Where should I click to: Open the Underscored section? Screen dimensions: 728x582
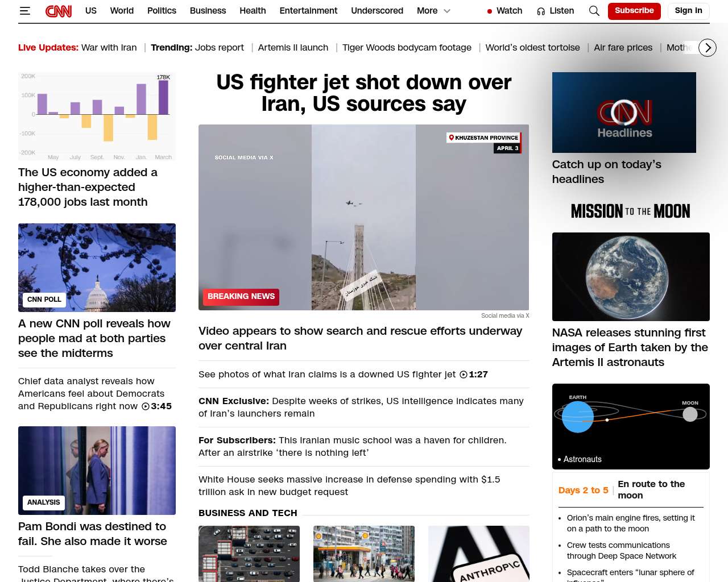(377, 11)
